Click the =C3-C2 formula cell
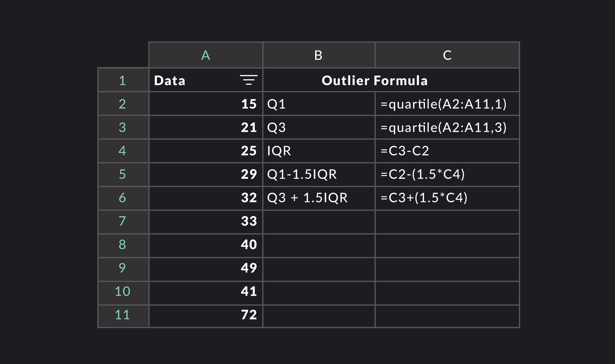This screenshot has height=364, width=615. pos(447,151)
